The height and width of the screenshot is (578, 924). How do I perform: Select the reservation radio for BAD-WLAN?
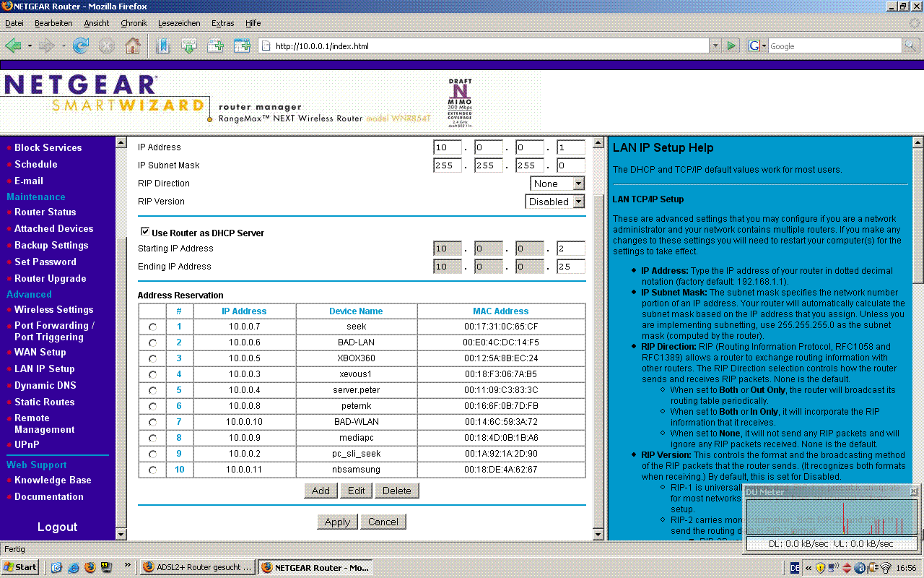(x=152, y=422)
